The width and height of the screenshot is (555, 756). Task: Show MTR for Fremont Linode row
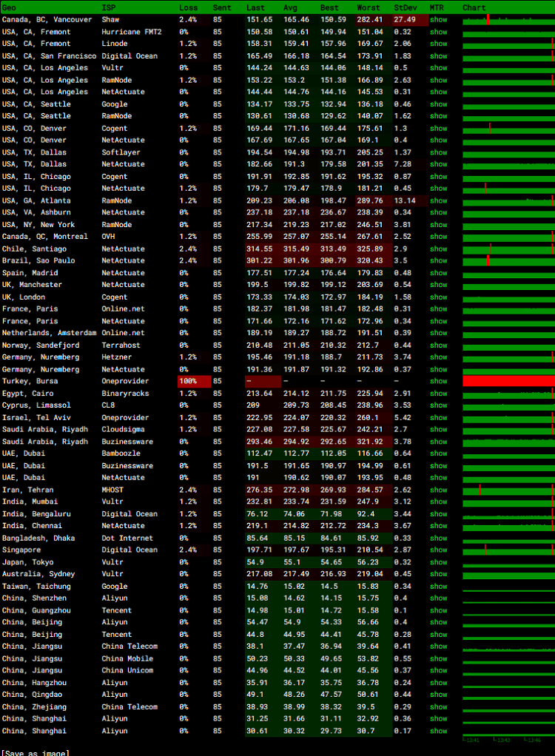pyautogui.click(x=439, y=44)
